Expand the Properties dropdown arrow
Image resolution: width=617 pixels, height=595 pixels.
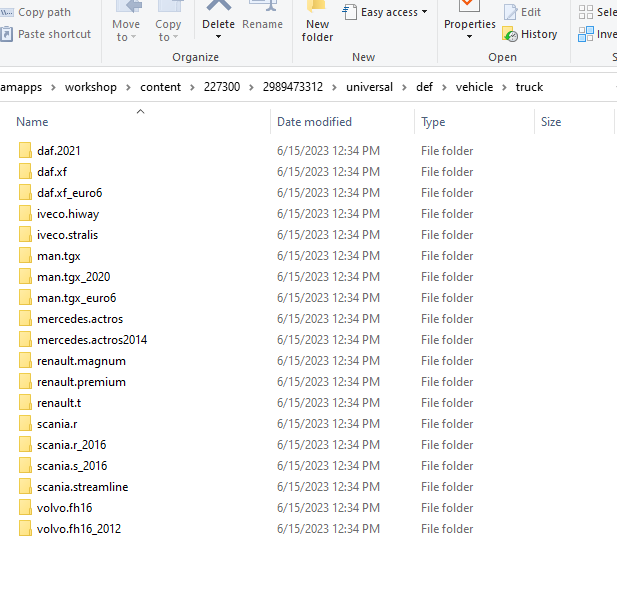469,37
